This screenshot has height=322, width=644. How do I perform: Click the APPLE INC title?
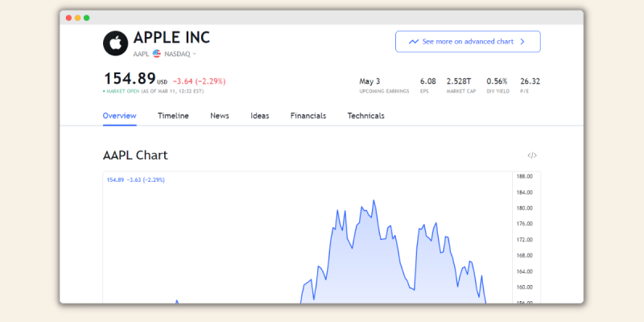pos(171,38)
